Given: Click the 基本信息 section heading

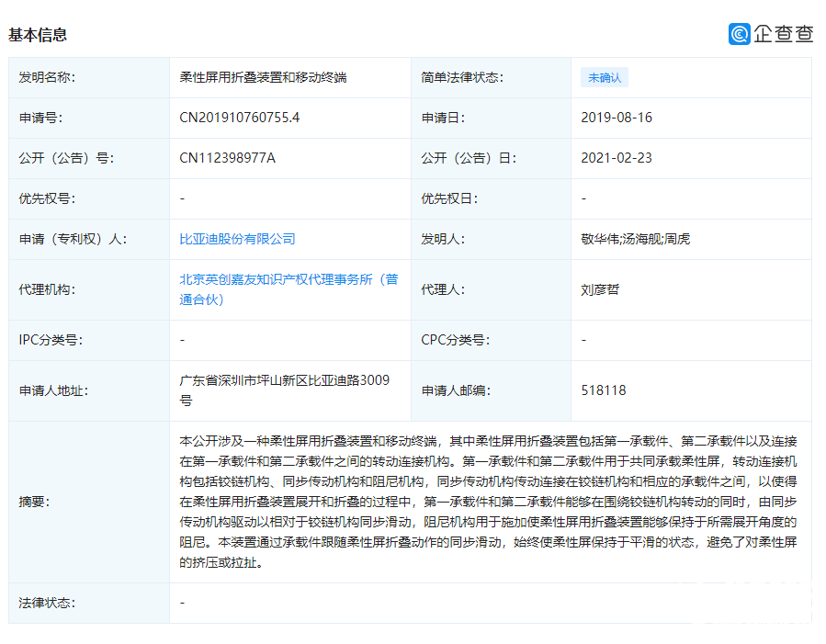Looking at the screenshot, I should (38, 35).
